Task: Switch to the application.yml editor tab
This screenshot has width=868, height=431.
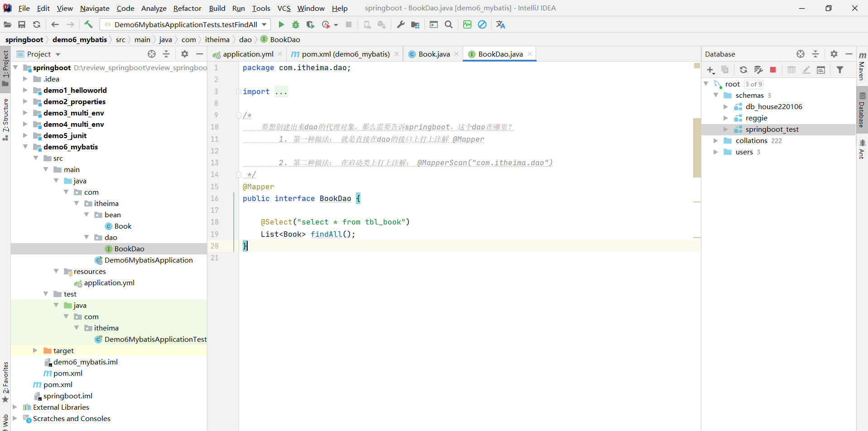Action: [x=248, y=54]
